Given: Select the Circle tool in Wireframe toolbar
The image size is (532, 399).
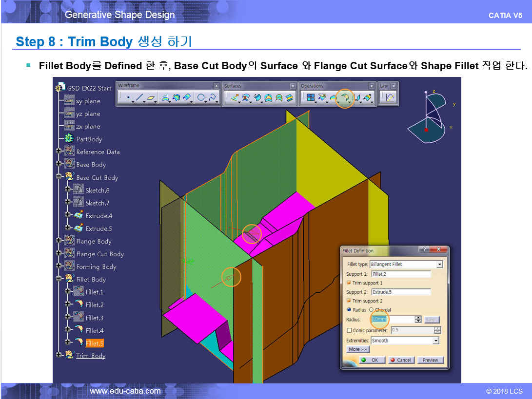Looking at the screenshot, I should click(x=201, y=97).
